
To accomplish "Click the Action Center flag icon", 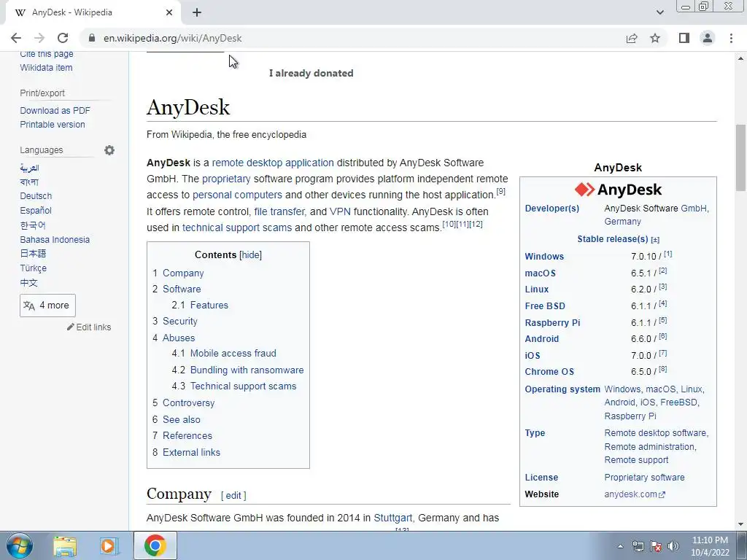I will [x=656, y=546].
